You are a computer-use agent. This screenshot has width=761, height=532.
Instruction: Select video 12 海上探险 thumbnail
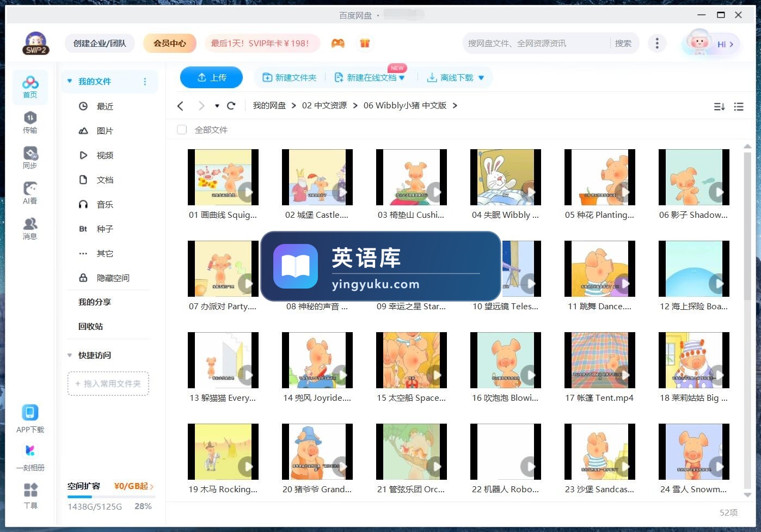click(694, 268)
